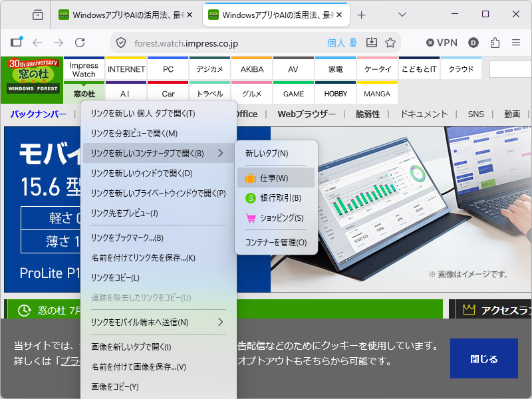
Task: Open the こどもとIT site tab
Action: (419, 69)
